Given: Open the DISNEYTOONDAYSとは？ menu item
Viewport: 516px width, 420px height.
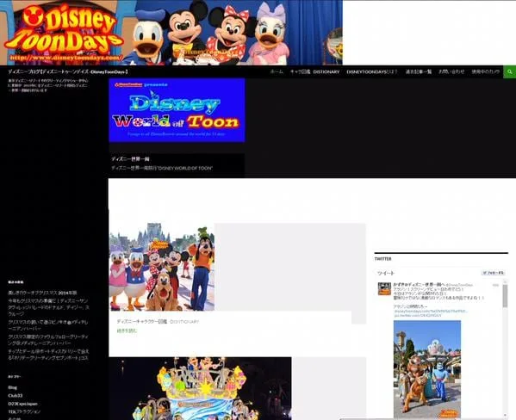Looking at the screenshot, I should [x=372, y=71].
